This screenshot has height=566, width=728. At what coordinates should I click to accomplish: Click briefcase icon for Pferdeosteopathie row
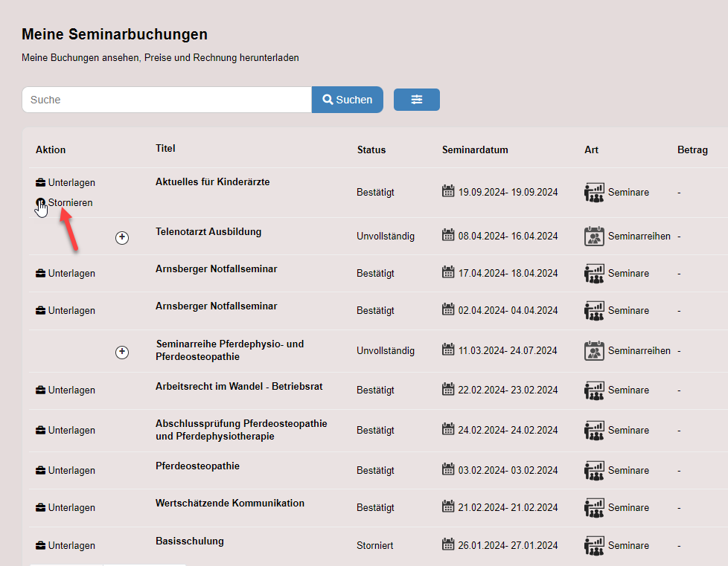(x=41, y=471)
